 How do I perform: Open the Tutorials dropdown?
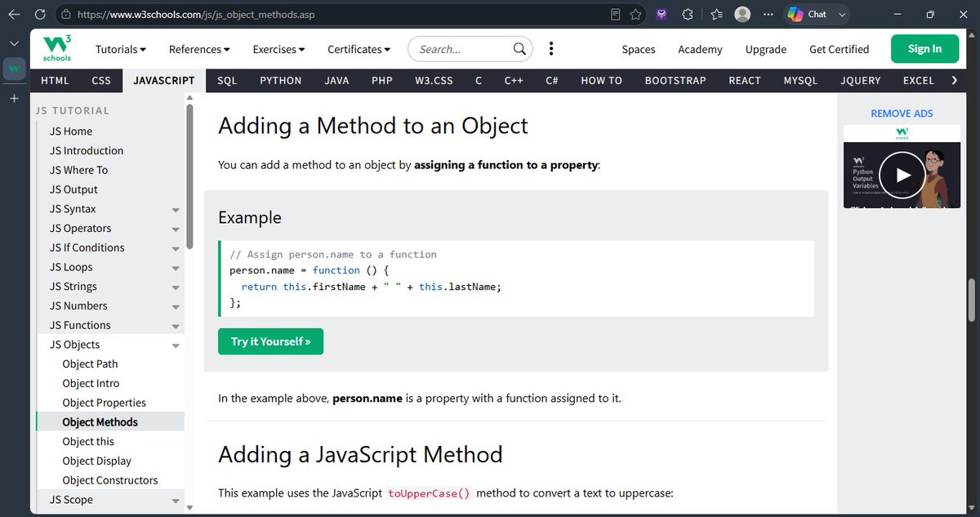click(x=121, y=49)
